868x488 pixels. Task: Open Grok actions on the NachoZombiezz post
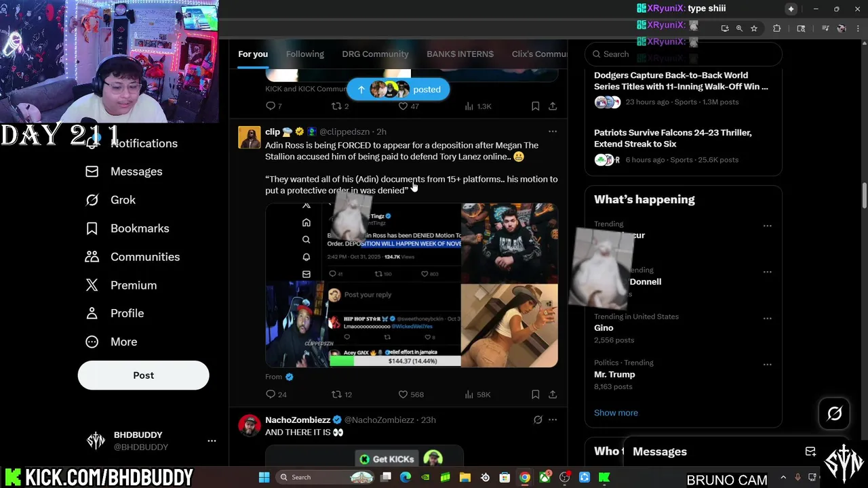pos(538,420)
